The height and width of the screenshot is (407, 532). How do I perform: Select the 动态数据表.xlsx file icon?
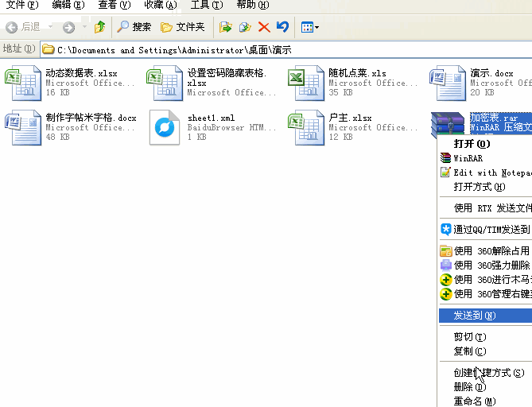[23, 83]
